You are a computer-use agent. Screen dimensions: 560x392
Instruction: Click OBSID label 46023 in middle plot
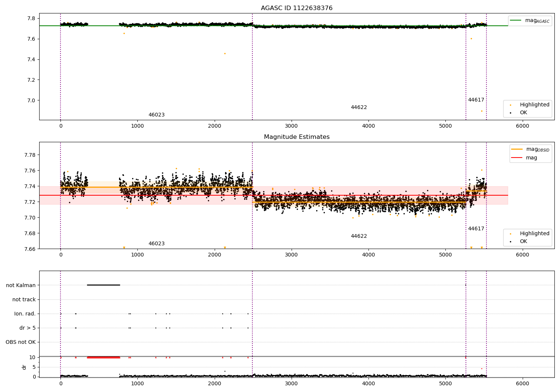tap(156, 244)
